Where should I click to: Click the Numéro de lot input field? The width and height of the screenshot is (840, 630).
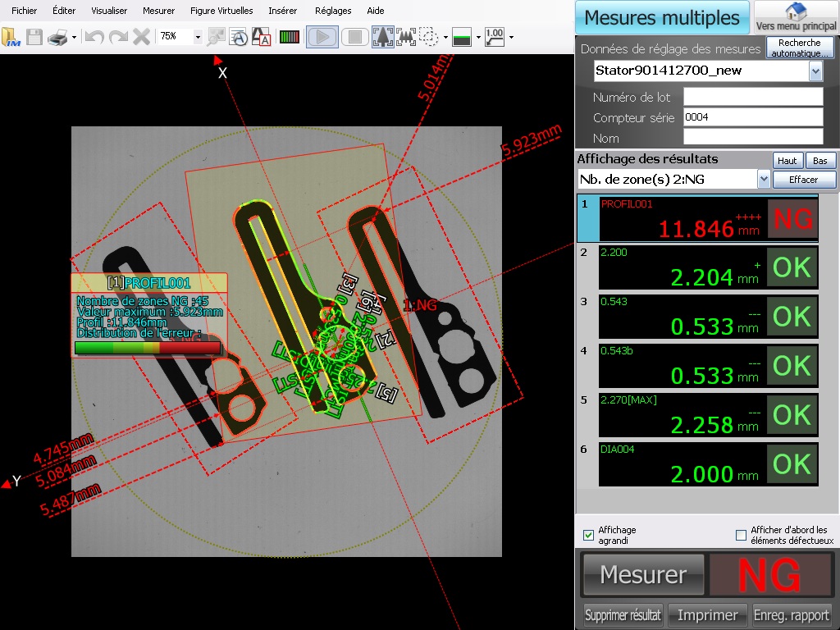click(752, 97)
